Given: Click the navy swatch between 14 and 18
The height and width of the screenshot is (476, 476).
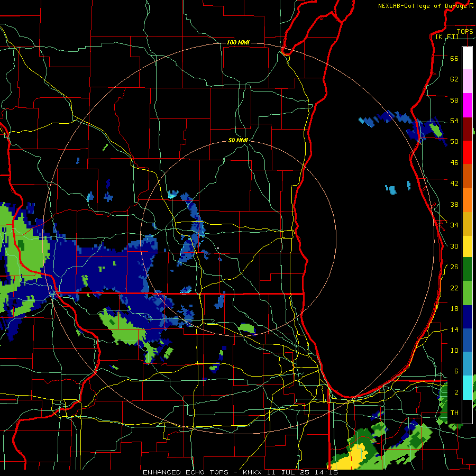Looking at the screenshot, I should click(x=467, y=317).
